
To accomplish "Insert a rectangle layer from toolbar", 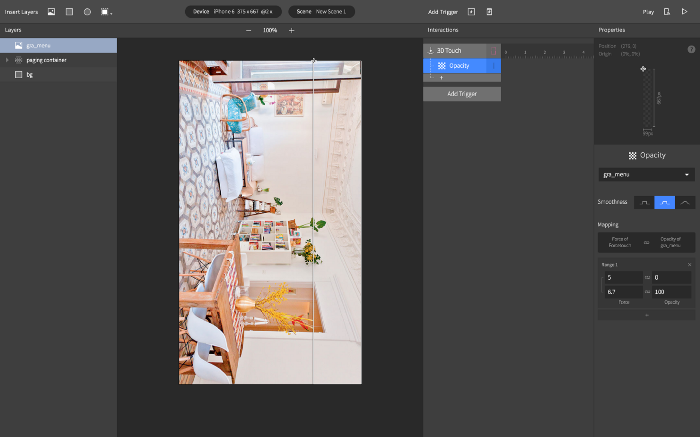I will (69, 12).
